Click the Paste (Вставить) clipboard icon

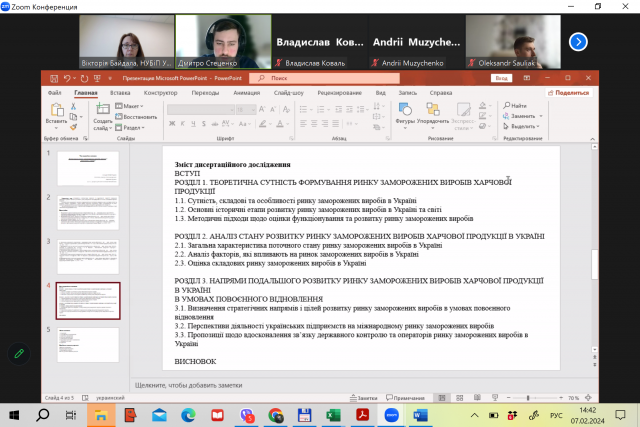pos(57,109)
